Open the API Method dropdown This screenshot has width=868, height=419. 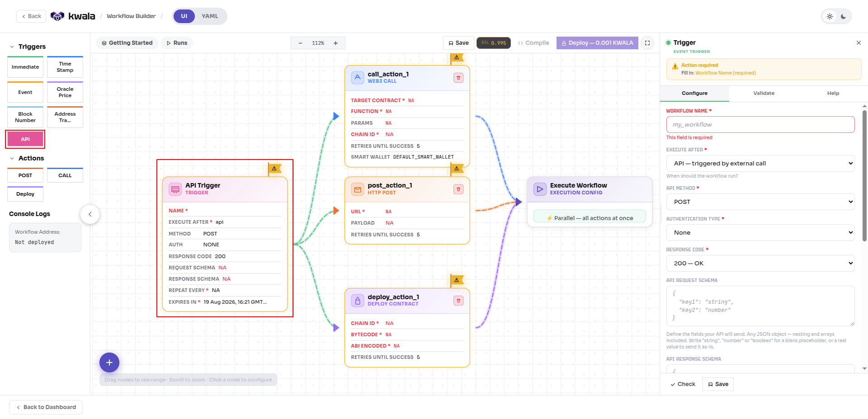[x=760, y=202]
